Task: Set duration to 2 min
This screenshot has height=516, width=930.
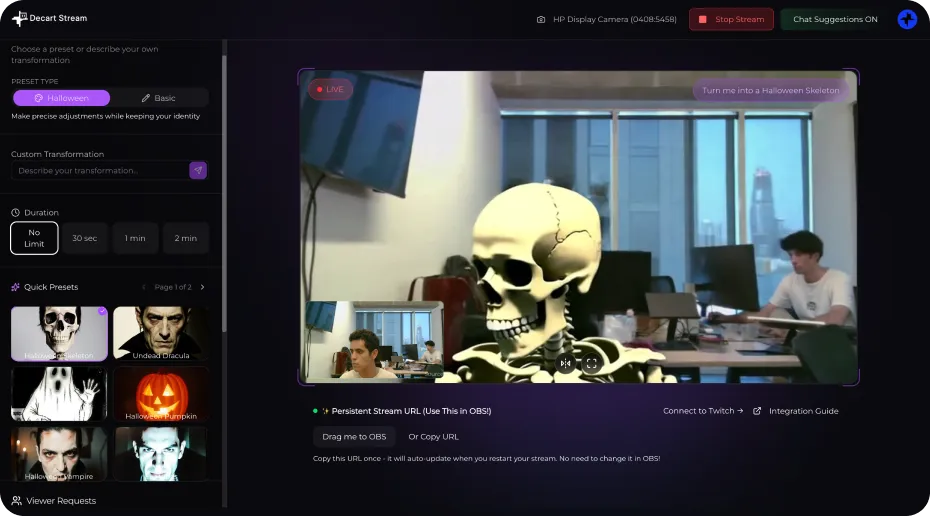Action: point(186,238)
